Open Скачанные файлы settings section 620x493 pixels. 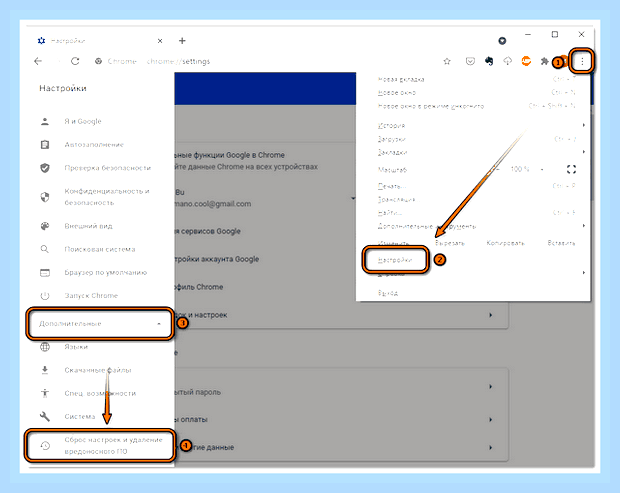point(99,370)
